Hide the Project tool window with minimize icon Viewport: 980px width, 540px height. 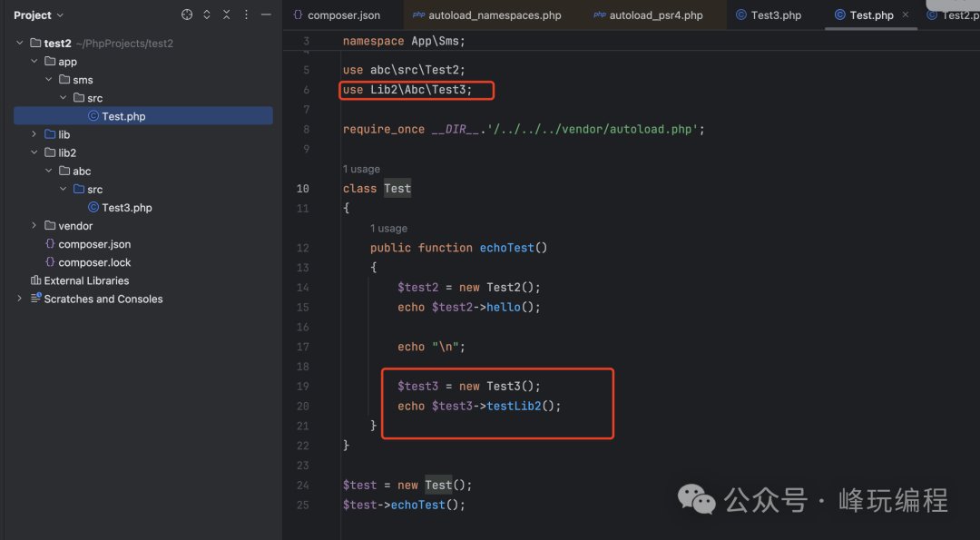tap(266, 15)
